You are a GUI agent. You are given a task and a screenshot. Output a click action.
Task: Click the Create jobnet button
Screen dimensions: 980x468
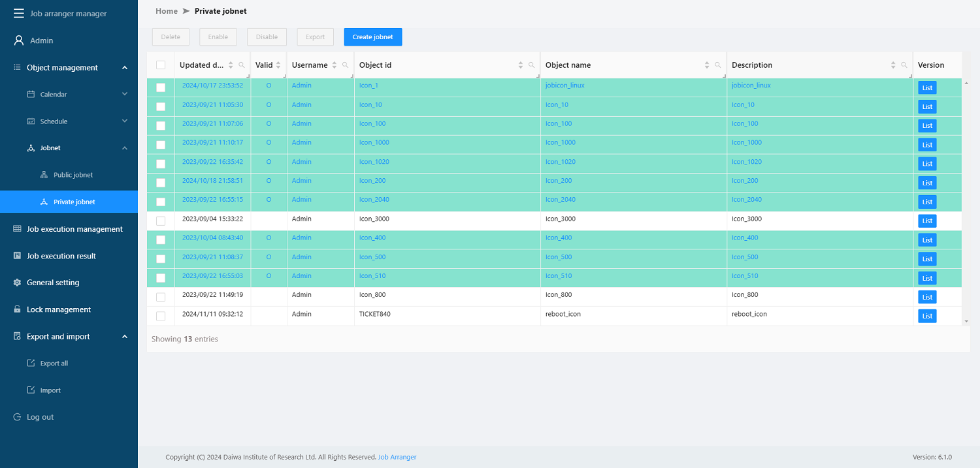tap(373, 37)
